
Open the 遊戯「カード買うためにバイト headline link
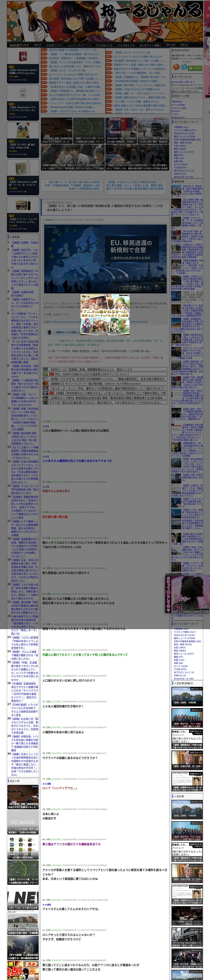pos(140,93)
